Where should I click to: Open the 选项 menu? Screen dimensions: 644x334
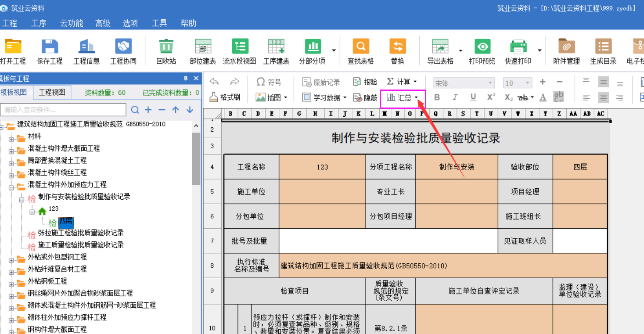pos(130,23)
